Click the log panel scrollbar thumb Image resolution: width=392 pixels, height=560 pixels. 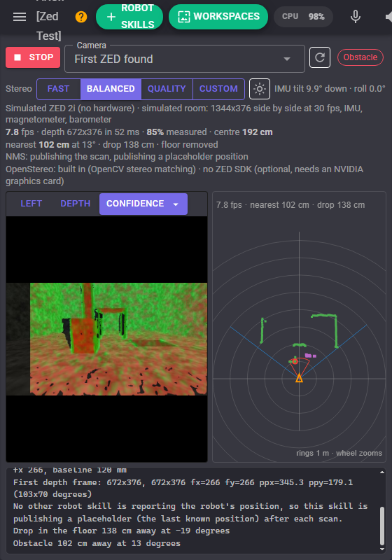point(382,526)
